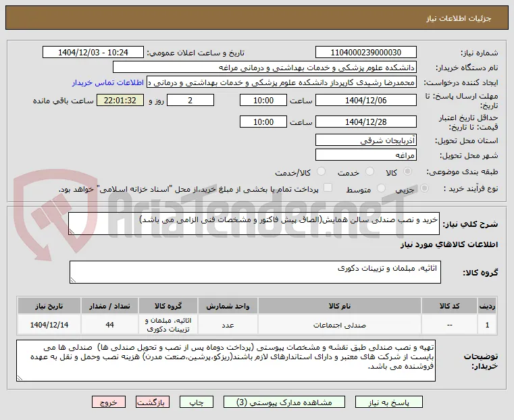Click the response deadline time 10:00 field
Image resolution: width=514 pixels, height=420 pixels.
pyautogui.click(x=263, y=100)
